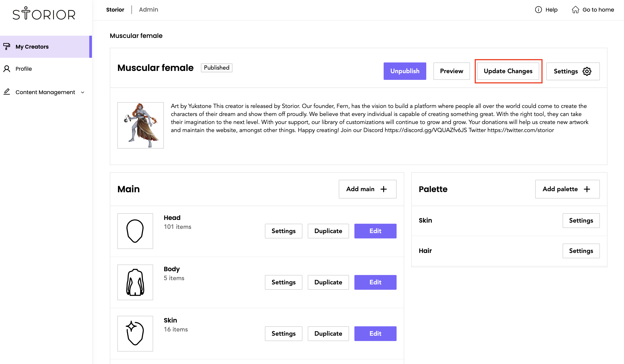The height and width of the screenshot is (364, 624).
Task: Click the Content Management pencil icon
Action: click(x=7, y=92)
